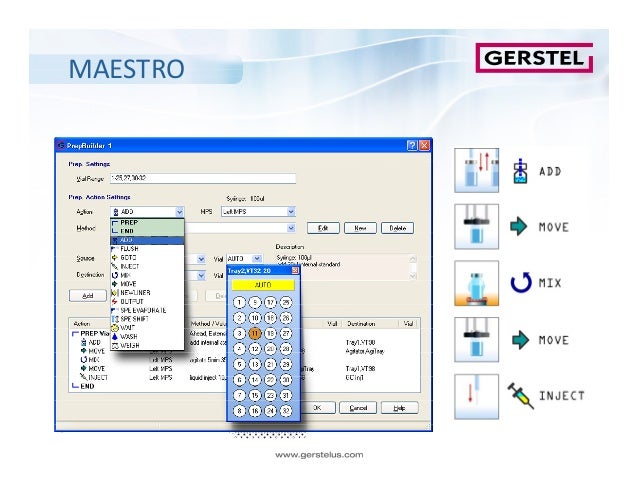Viewport: 638px width, 493px height.
Task: Click the OK button
Action: (x=318, y=408)
